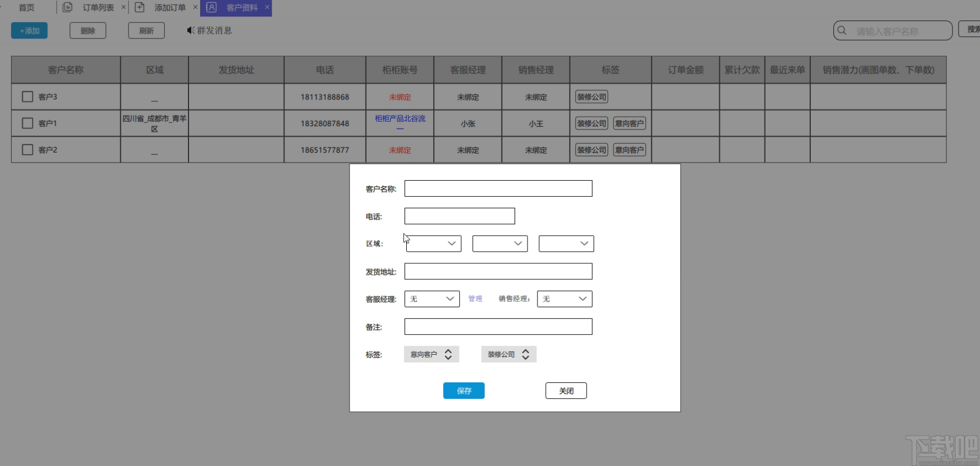Click the 客户名称 column header
980x466 pixels.
(66, 70)
